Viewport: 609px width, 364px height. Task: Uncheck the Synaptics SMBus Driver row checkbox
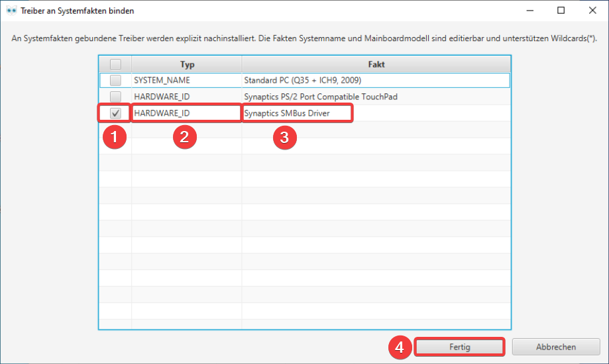pyautogui.click(x=115, y=113)
